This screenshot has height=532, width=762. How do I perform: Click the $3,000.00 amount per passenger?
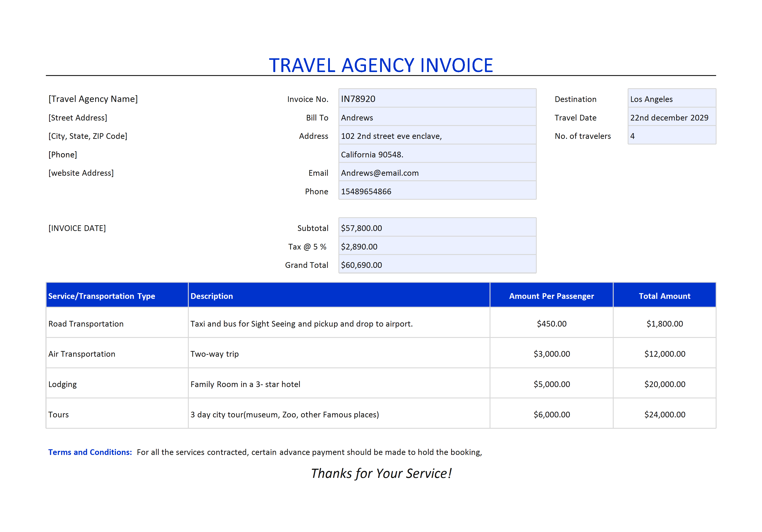552,353
